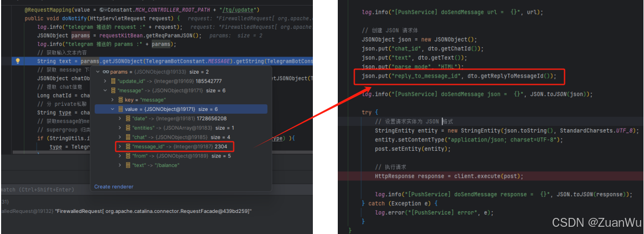This screenshot has height=234, width=644.
Task: Click the field icon of key = "message"
Action: point(121,100)
